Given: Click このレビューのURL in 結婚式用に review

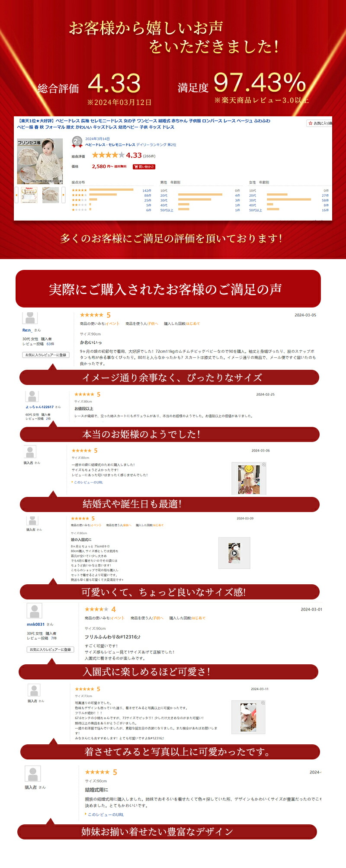Looking at the screenshot, I should tap(105, 814).
